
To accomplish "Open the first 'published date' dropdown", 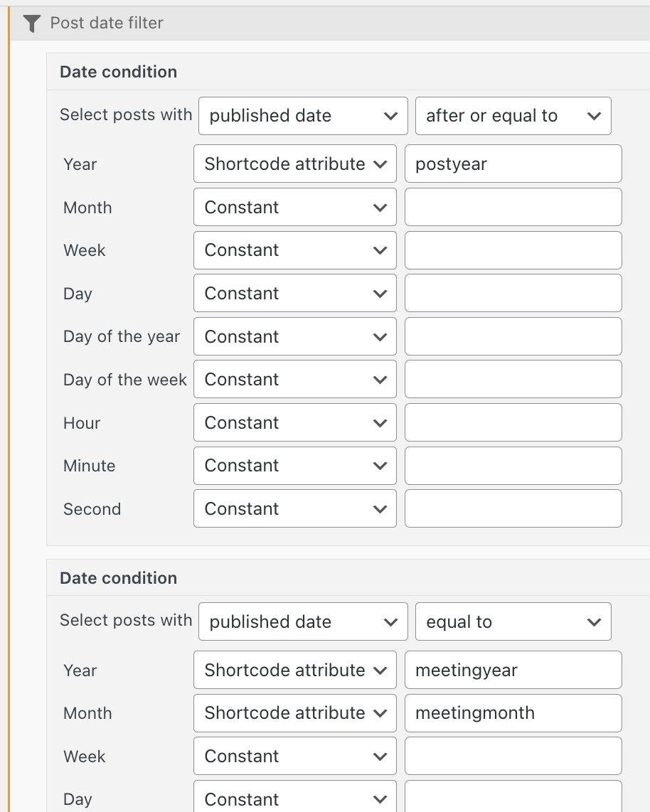I will tap(303, 116).
